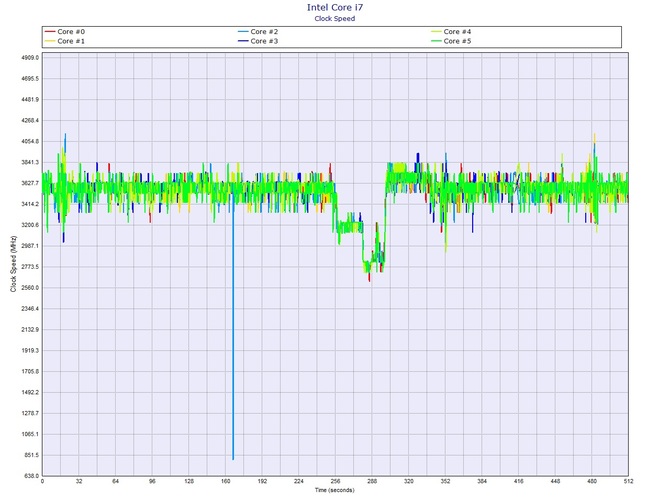Click the Time (seconds) axis label

(335, 490)
